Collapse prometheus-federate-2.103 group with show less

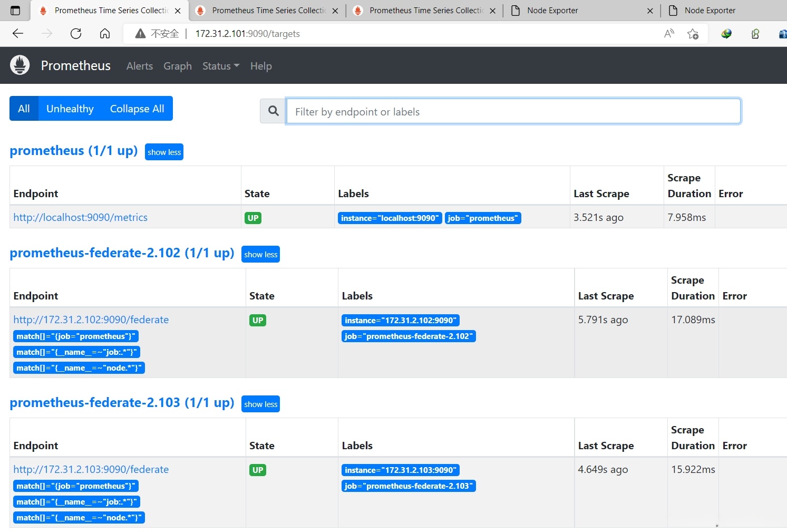click(260, 404)
